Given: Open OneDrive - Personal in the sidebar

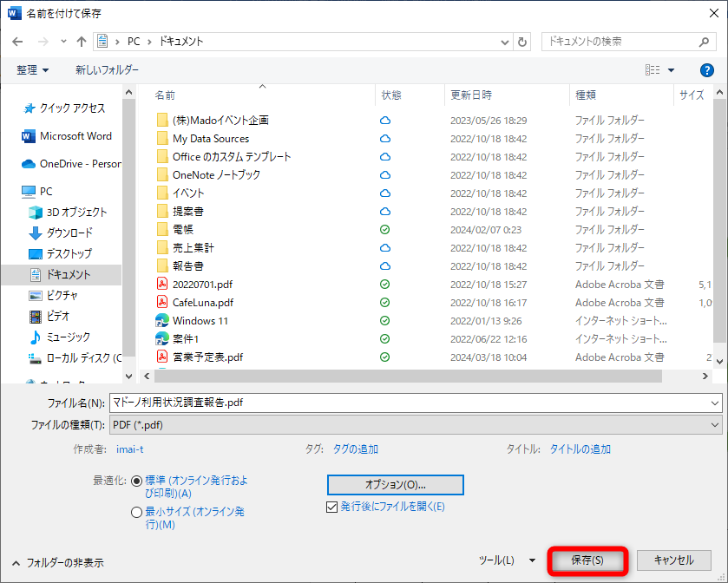Looking at the screenshot, I should coord(71,164).
